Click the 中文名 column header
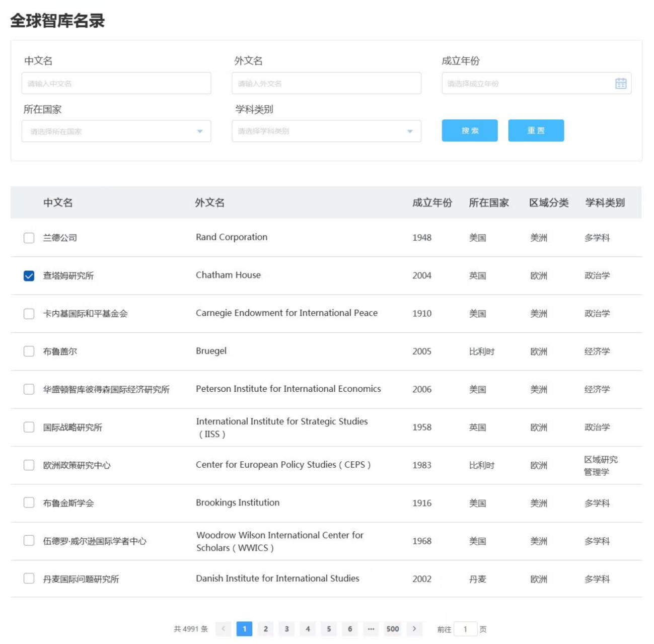Image resolution: width=654 pixels, height=644 pixels. pyautogui.click(x=58, y=203)
